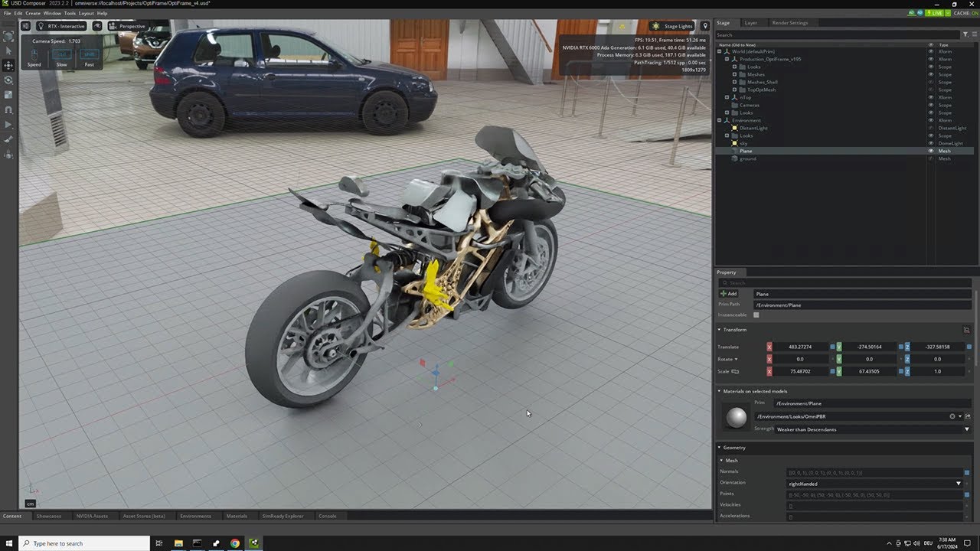Viewport: 980px width, 551px height.
Task: Click the material preview sphere thumbnail
Action: click(736, 417)
